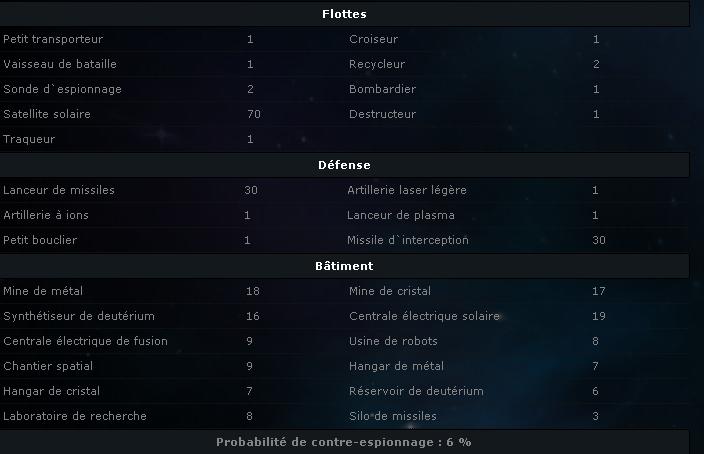Select Sonde d`espionnage text
704x454 pixels.
point(62,89)
